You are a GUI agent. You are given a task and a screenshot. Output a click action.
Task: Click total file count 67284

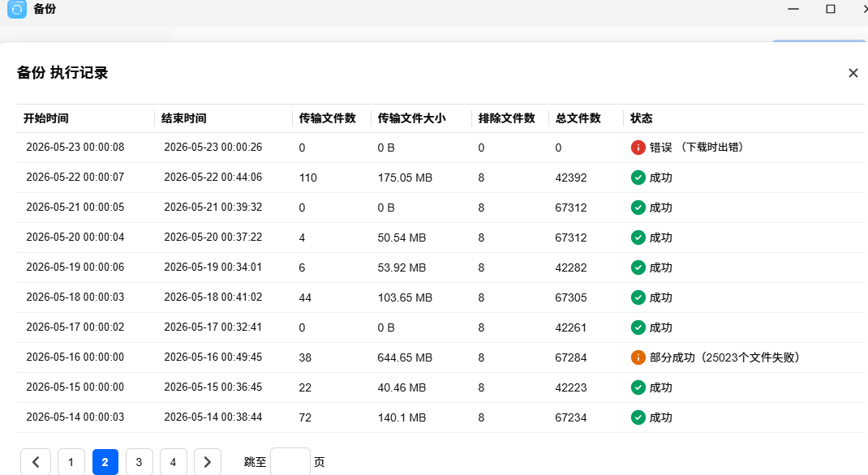(571, 357)
